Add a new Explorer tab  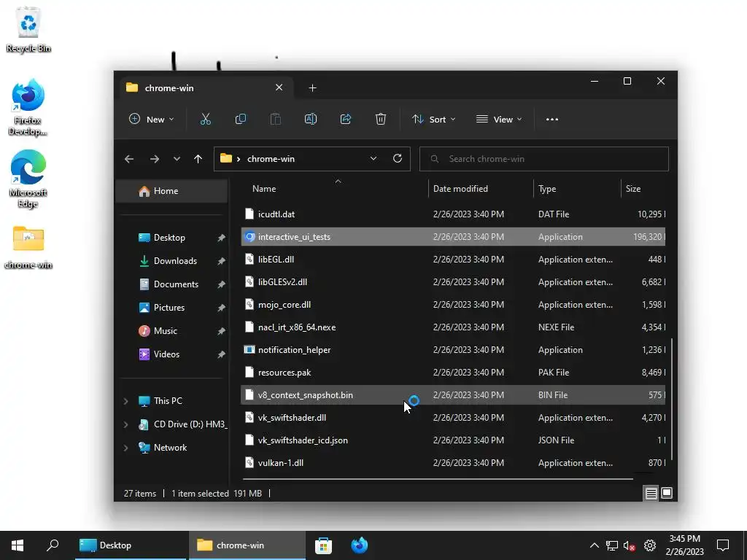click(312, 87)
